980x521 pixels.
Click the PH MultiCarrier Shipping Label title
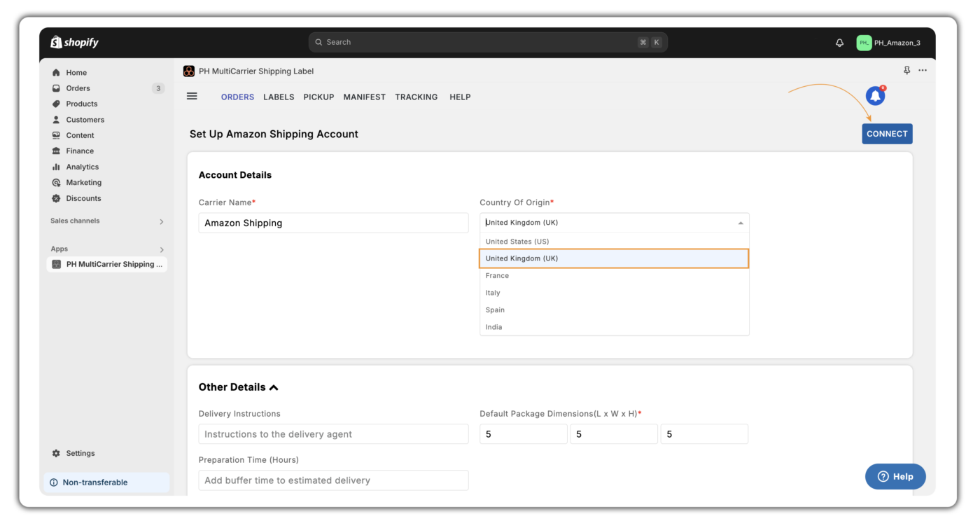256,71
